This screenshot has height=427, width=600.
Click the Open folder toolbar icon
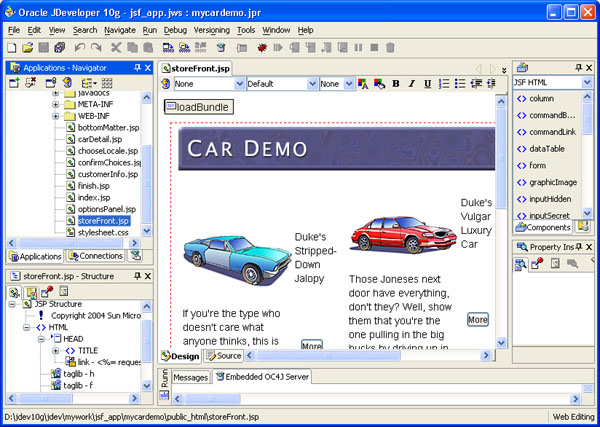pyautogui.click(x=28, y=47)
